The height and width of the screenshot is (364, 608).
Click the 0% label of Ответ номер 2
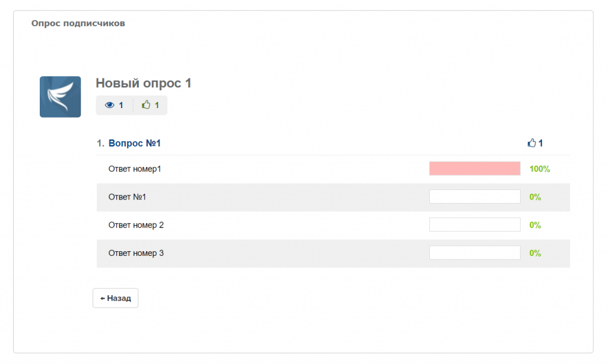pyautogui.click(x=535, y=225)
